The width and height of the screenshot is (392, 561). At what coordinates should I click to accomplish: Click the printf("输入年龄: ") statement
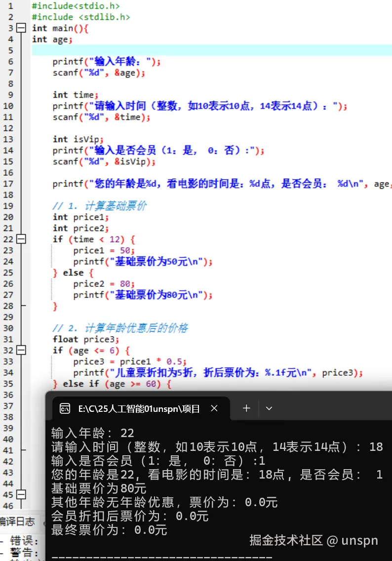(107, 62)
